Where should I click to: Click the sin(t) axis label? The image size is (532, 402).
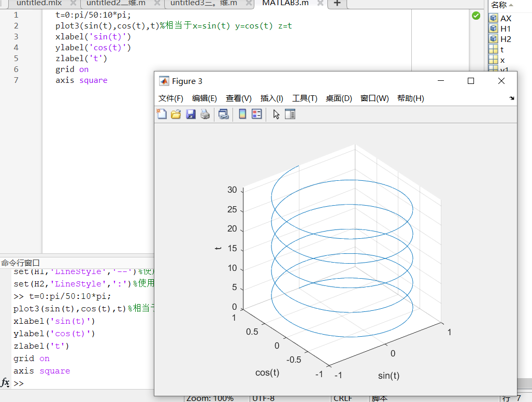[389, 376]
